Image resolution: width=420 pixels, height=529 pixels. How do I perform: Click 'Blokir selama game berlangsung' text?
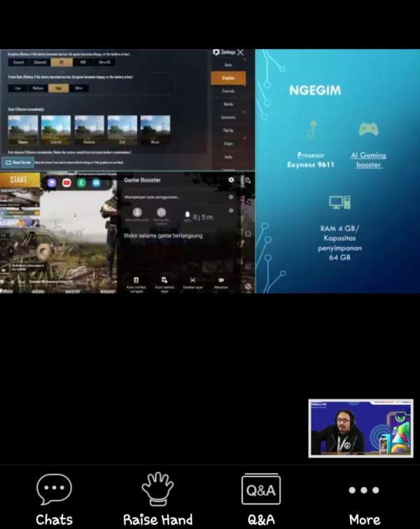pos(163,236)
